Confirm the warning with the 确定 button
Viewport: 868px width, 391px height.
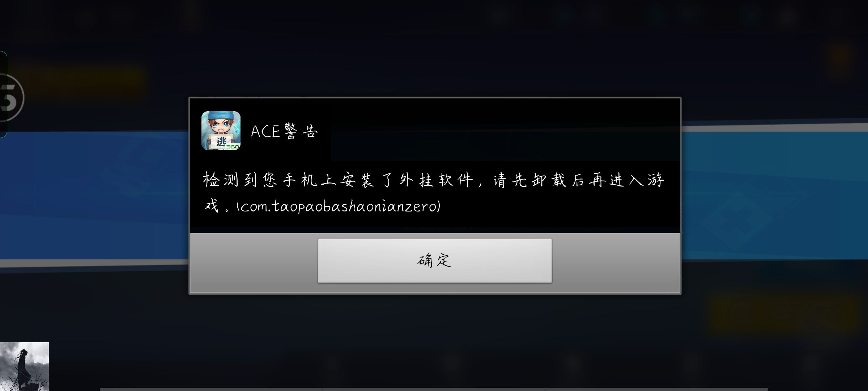(435, 260)
